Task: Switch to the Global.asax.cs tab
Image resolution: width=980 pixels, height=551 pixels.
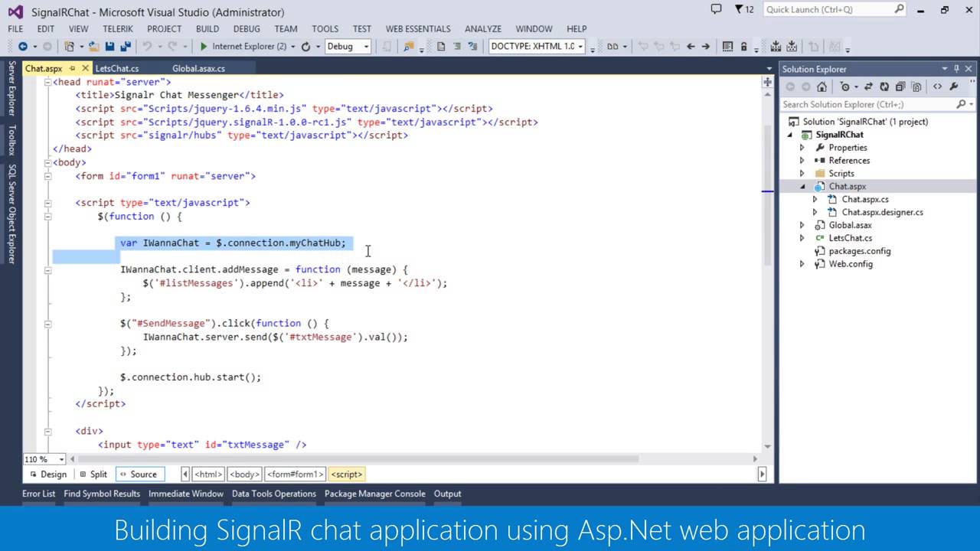Action: pyautogui.click(x=198, y=69)
